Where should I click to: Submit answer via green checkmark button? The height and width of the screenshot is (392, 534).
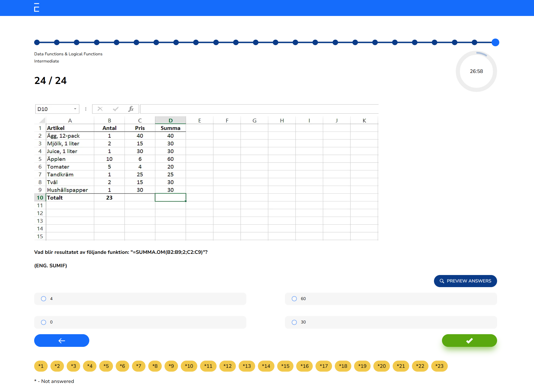pos(469,341)
